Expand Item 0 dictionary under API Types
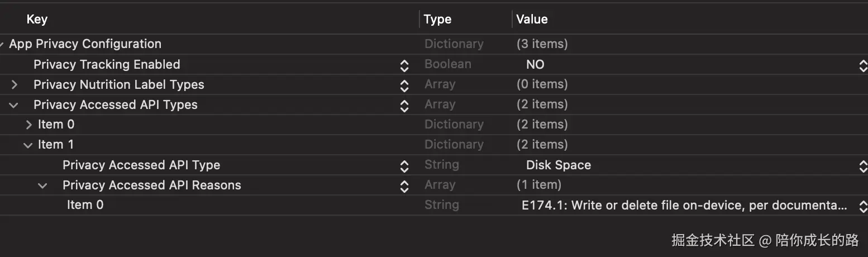Screen dimensions: 868x257 click(x=29, y=125)
